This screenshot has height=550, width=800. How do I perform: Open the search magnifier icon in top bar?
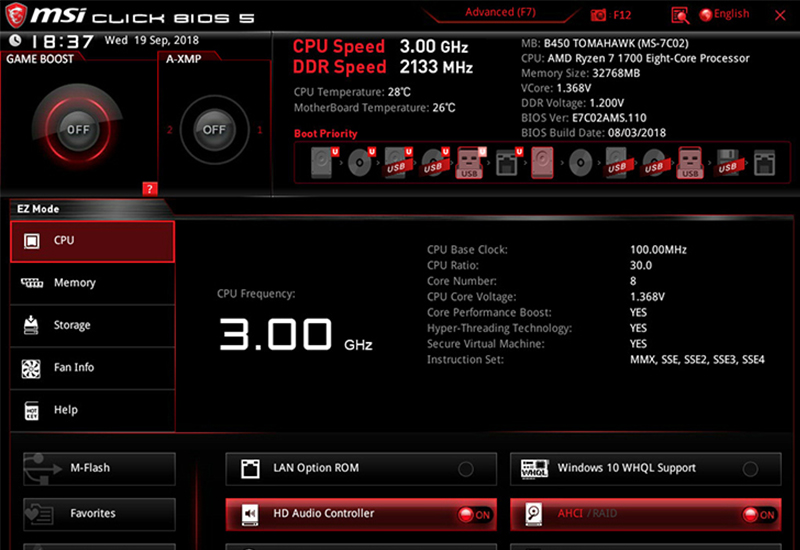(x=680, y=15)
